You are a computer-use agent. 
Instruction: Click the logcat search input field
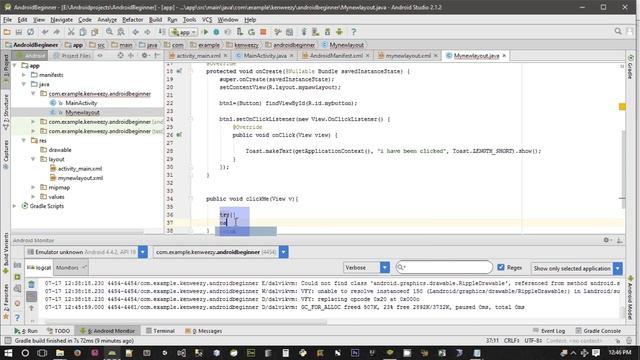444,267
